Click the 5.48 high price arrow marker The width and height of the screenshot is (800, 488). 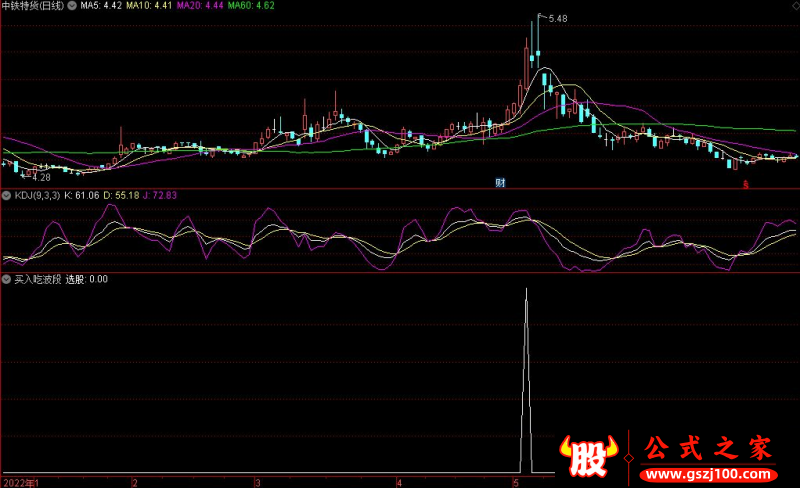tap(553, 19)
